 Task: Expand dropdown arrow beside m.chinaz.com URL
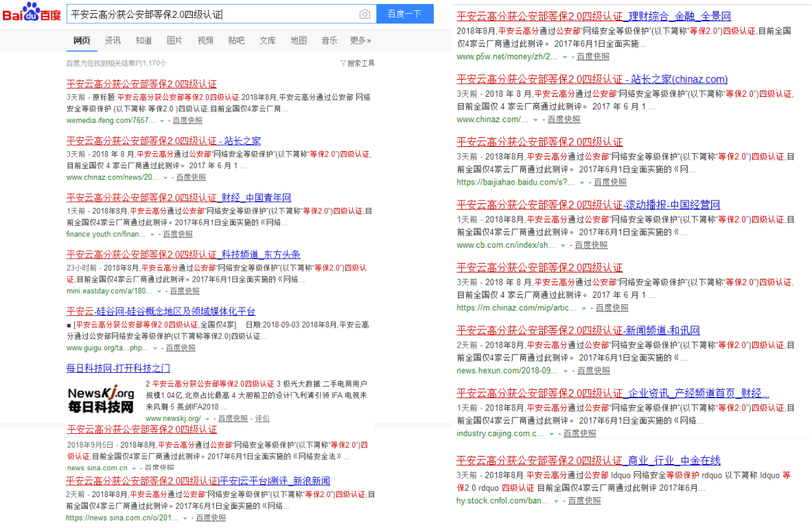click(584, 309)
